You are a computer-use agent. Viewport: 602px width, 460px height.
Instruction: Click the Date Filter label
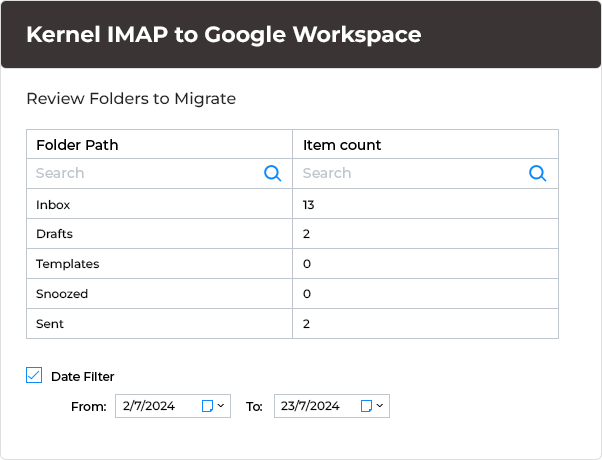click(83, 376)
